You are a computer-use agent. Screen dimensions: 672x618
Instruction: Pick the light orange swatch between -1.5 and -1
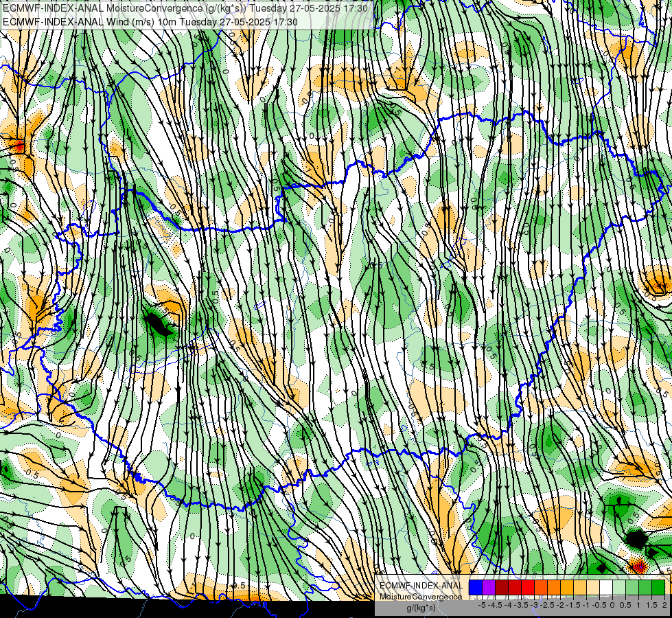[580, 587]
